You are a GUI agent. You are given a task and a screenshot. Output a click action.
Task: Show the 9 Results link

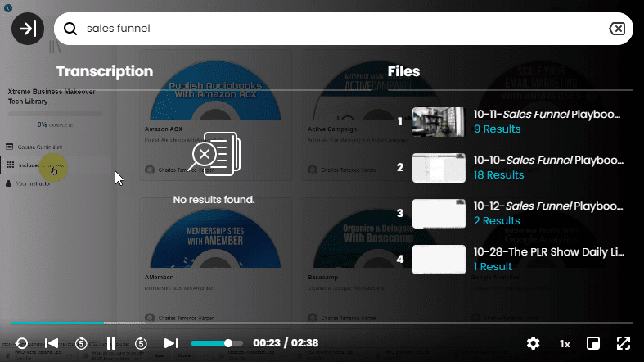coord(497,129)
